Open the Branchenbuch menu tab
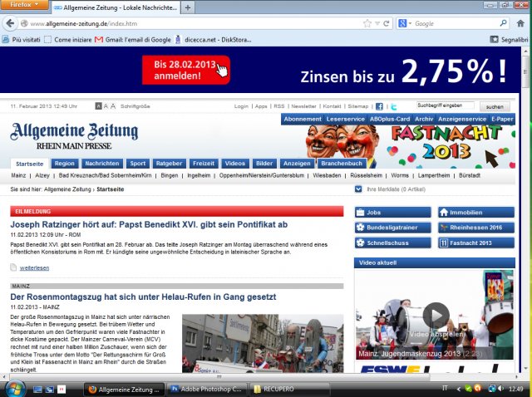Image resolution: width=532 pixels, height=397 pixels. [x=342, y=164]
